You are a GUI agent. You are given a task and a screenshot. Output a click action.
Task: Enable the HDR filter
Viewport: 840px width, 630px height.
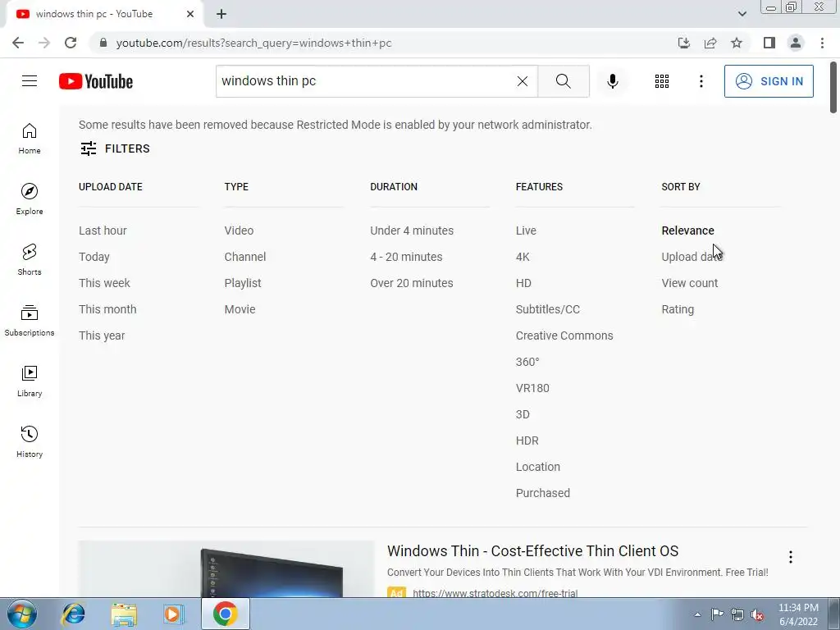[527, 441]
